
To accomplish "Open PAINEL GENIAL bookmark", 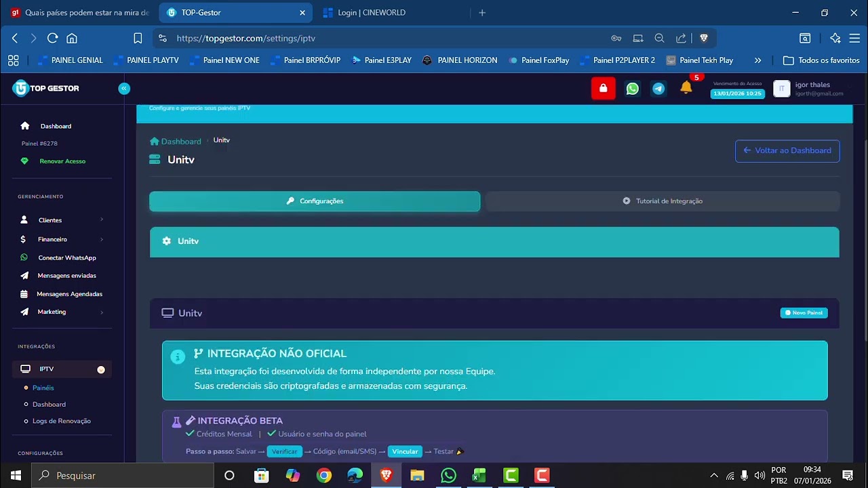I will (71, 60).
